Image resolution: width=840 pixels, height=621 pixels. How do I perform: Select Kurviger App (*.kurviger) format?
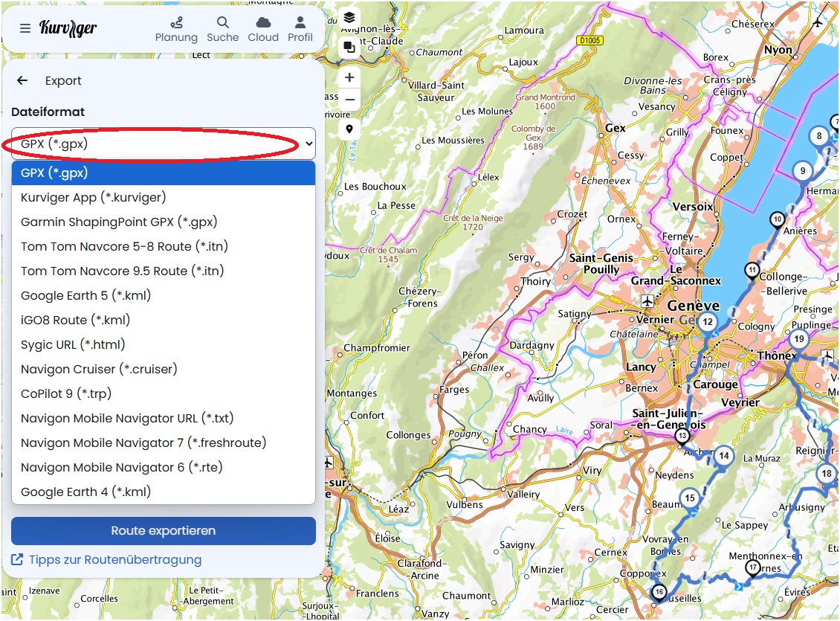[x=94, y=197]
